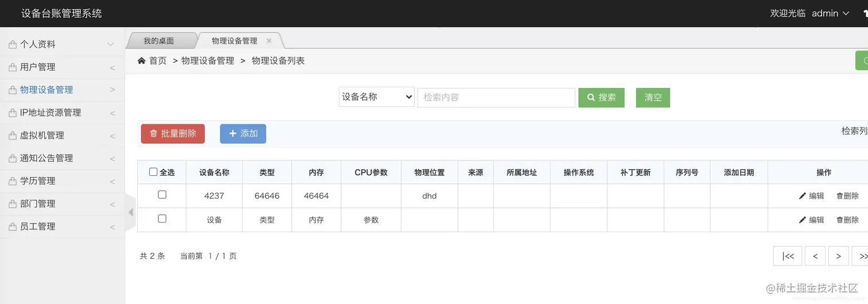The width and height of the screenshot is (868, 304).
Task: Click the 设备名称 table column header
Action: 214,172
